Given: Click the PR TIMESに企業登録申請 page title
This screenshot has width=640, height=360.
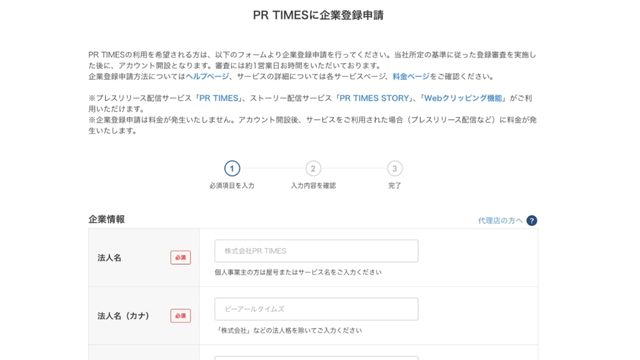Looking at the screenshot, I should [x=318, y=15].
